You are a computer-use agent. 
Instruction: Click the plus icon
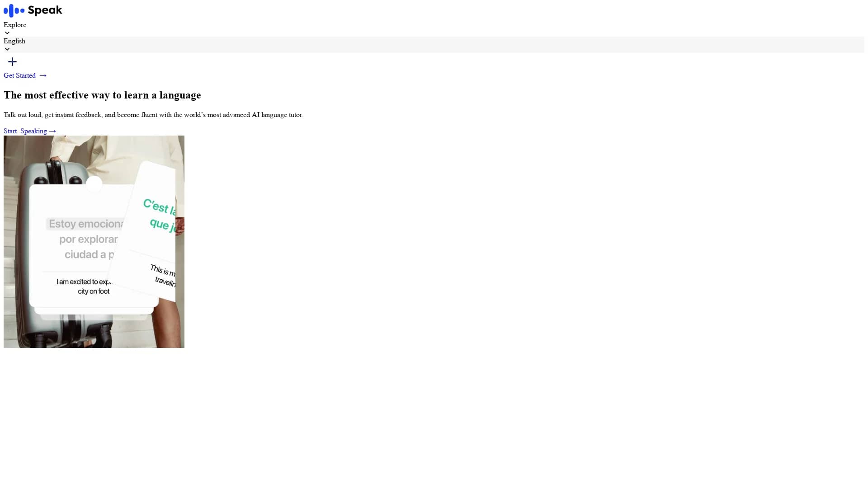click(13, 62)
